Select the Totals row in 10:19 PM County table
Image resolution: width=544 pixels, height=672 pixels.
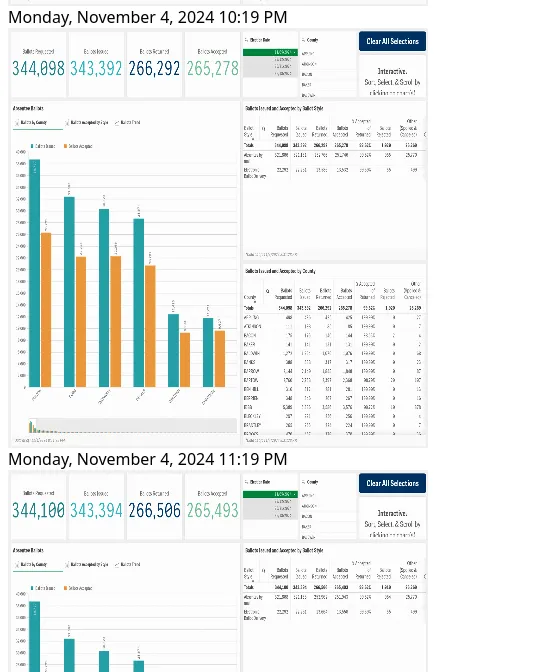[334, 308]
